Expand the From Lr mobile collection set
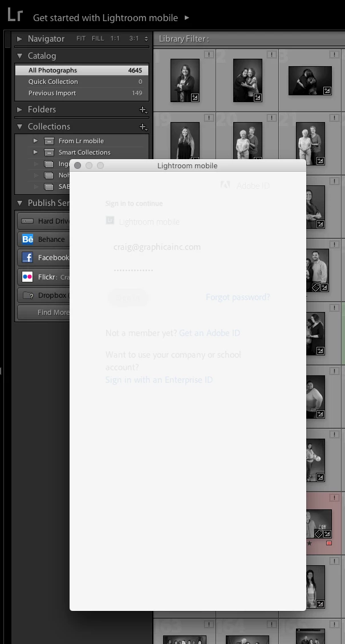The width and height of the screenshot is (345, 644). [x=36, y=141]
